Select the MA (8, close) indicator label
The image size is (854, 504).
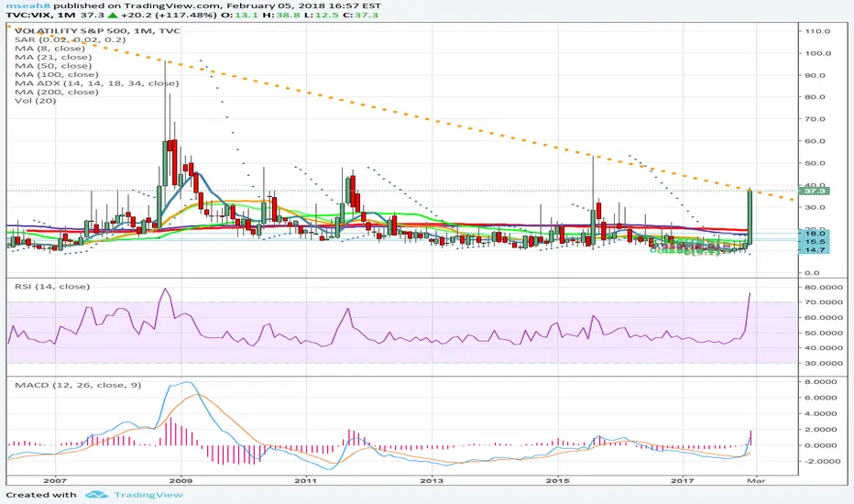click(50, 48)
